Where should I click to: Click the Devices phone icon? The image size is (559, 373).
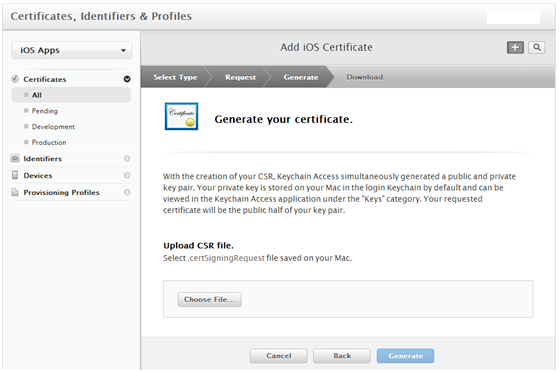tap(15, 175)
